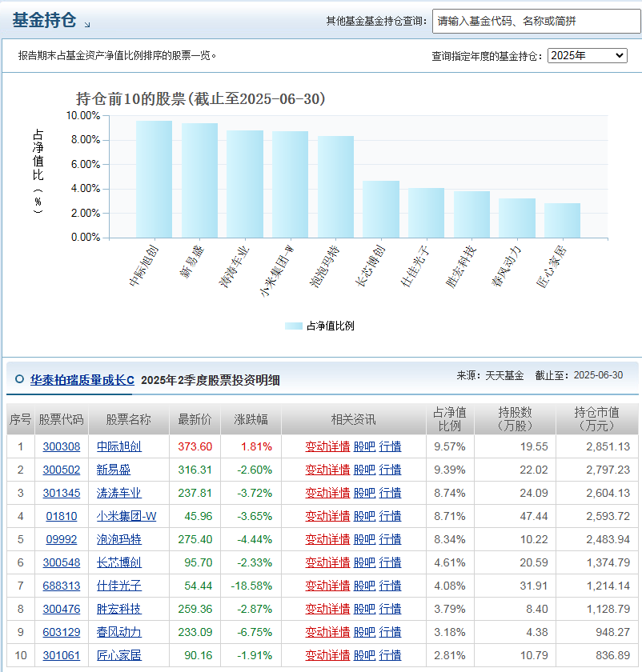This screenshot has width=642, height=672.
Task: Open 股吧 for 泡泡玛特 row
Action: (x=364, y=539)
